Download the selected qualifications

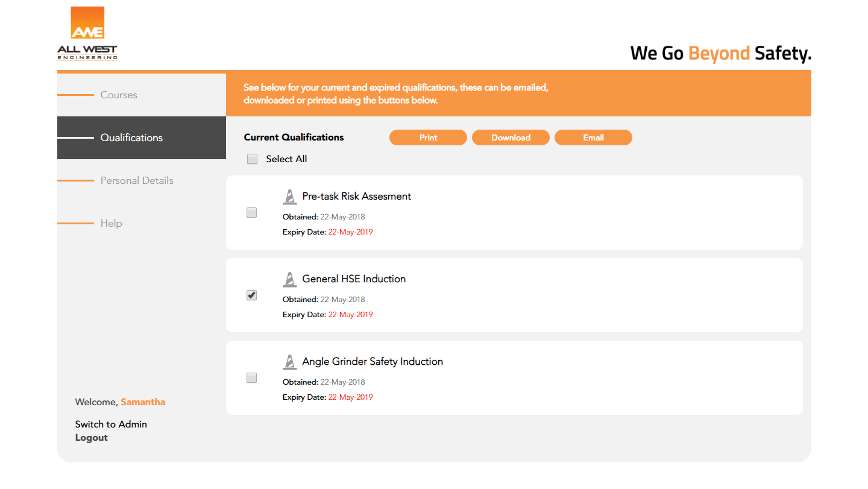click(511, 138)
